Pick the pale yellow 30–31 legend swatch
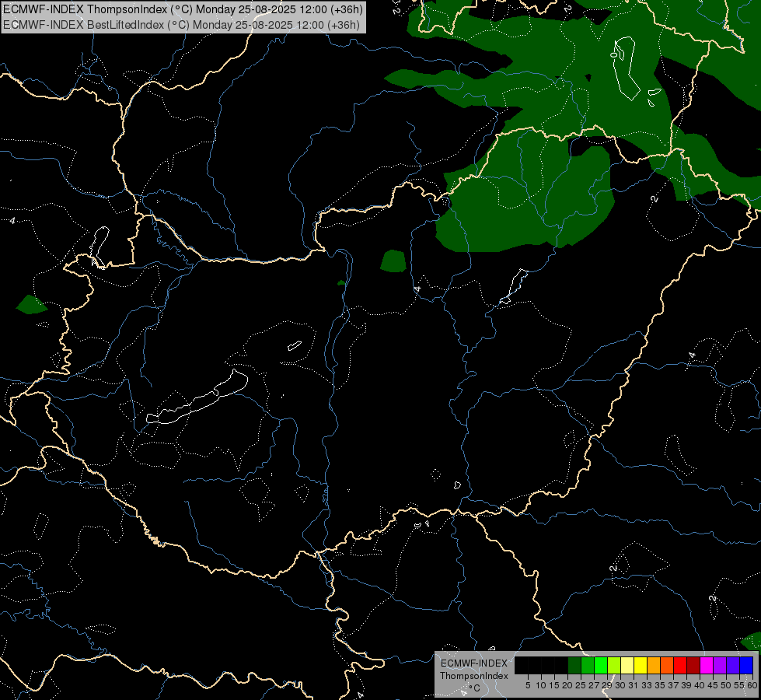 627,665
